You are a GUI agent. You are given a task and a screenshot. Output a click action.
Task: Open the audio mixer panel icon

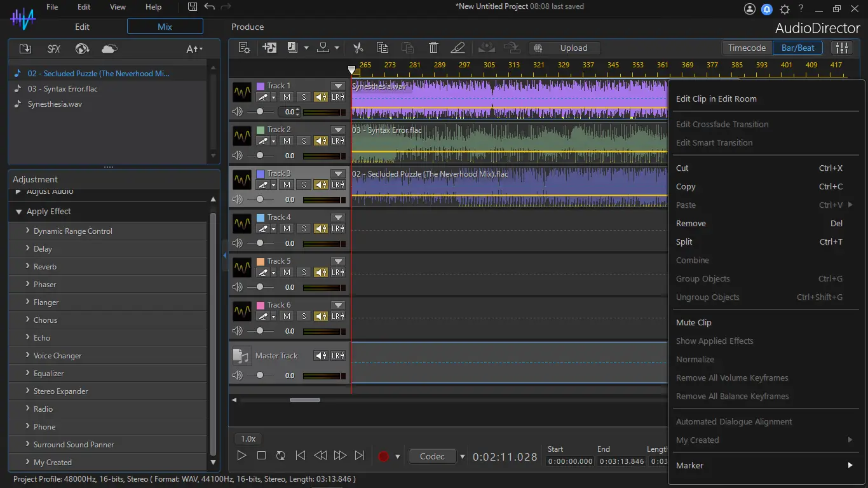pyautogui.click(x=842, y=48)
